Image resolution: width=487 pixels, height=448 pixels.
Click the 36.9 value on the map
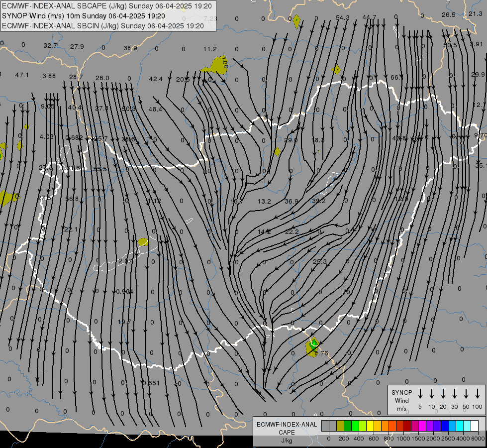pos(292,202)
